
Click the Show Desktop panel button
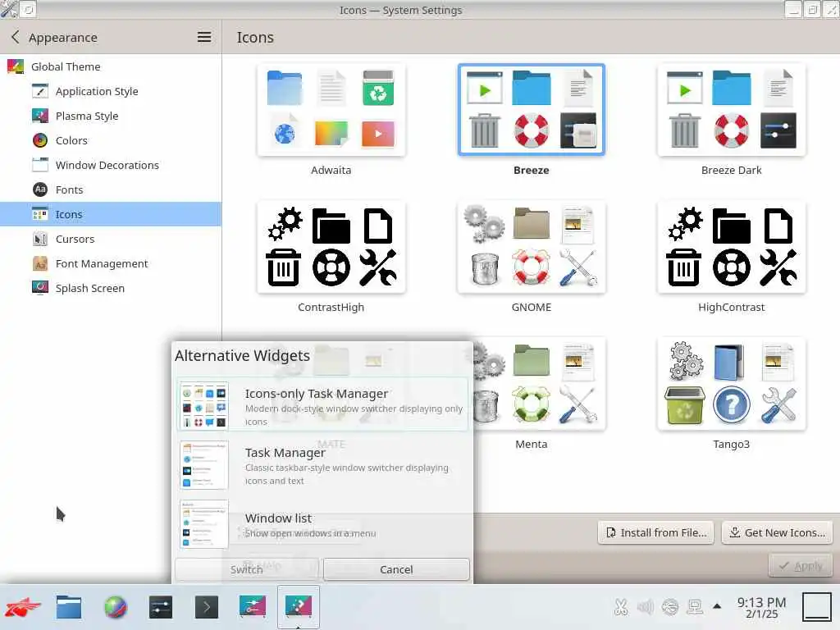click(818, 607)
